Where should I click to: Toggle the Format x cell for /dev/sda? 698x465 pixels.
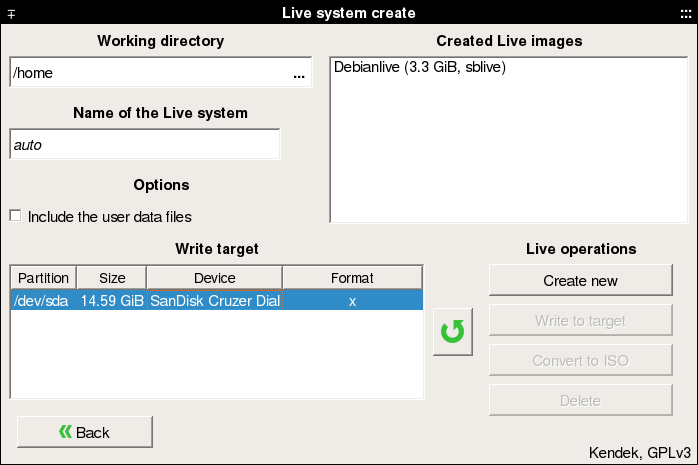pos(352,301)
